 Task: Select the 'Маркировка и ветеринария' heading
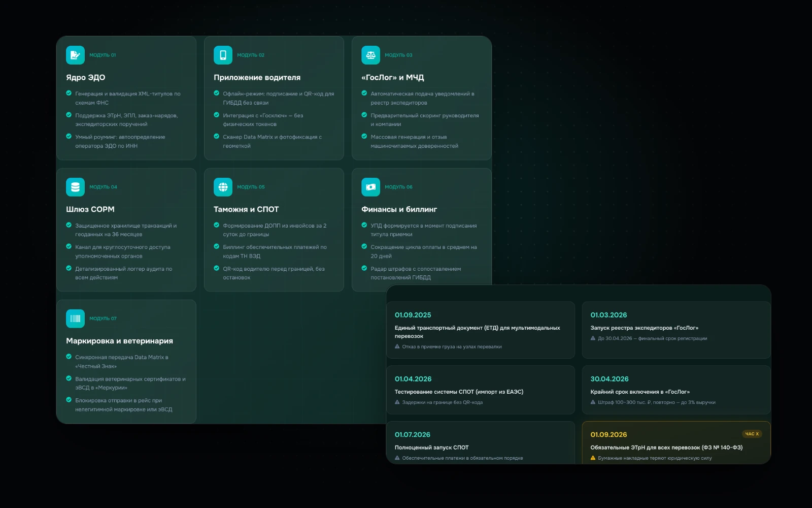tap(119, 341)
